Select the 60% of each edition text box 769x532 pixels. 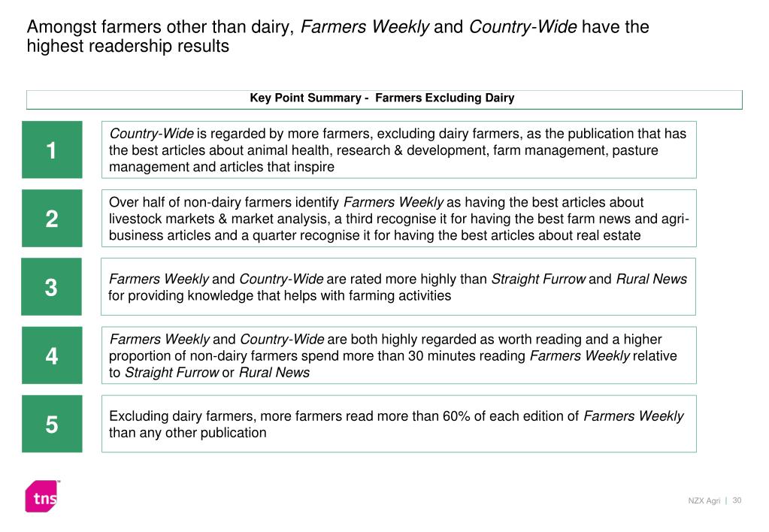click(398, 424)
